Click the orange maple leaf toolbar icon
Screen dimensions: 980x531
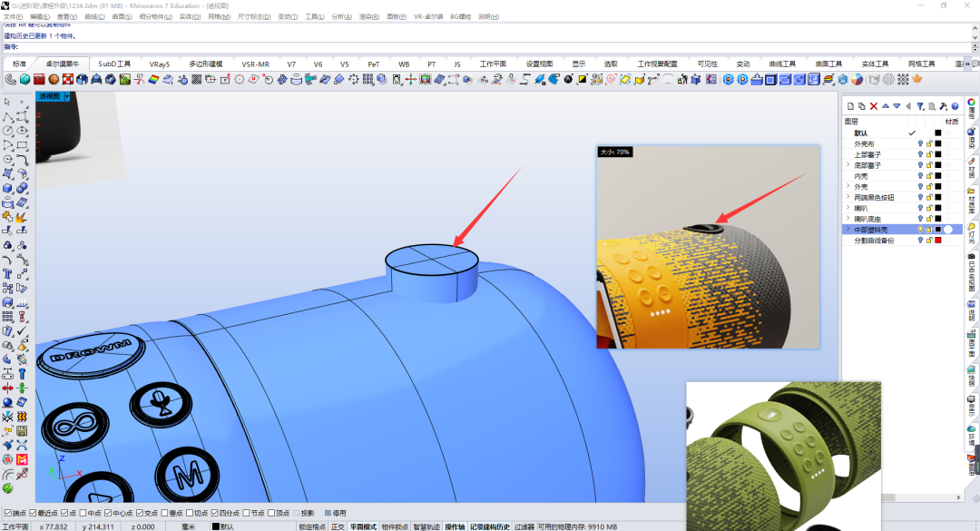[917, 80]
